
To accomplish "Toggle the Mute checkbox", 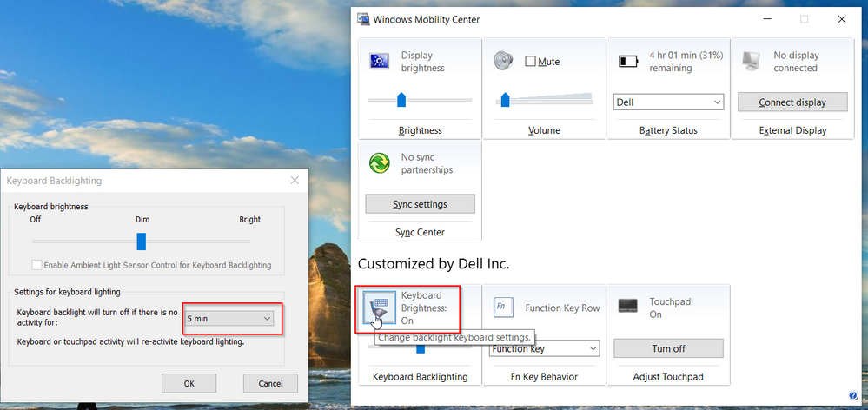I will pyautogui.click(x=530, y=62).
